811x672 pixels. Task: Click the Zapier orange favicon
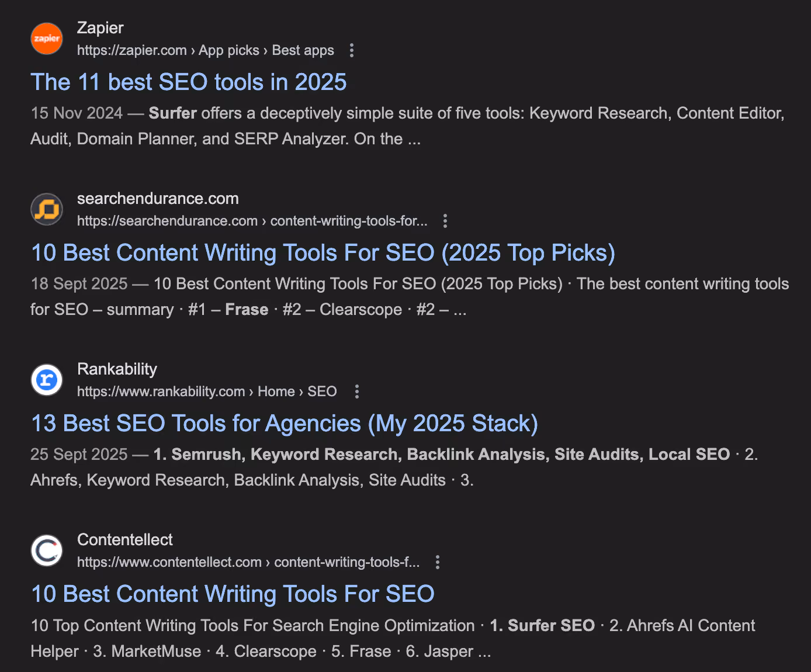pyautogui.click(x=47, y=39)
